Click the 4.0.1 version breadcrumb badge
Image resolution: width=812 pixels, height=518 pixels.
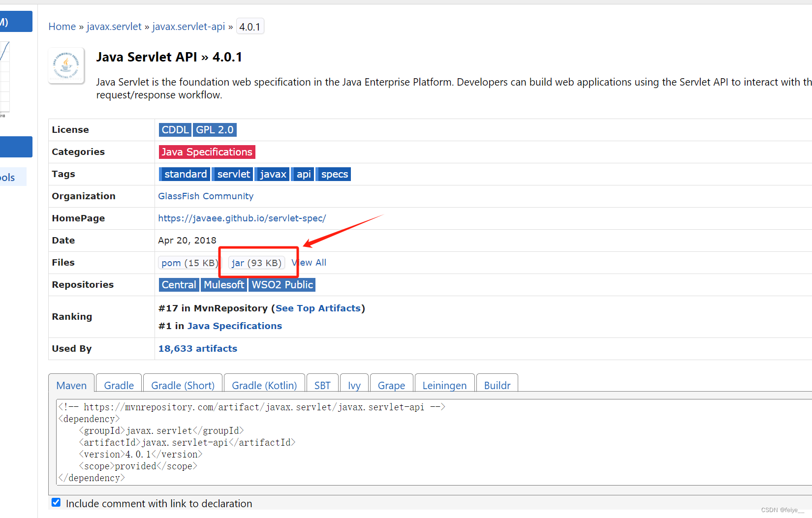coord(250,27)
